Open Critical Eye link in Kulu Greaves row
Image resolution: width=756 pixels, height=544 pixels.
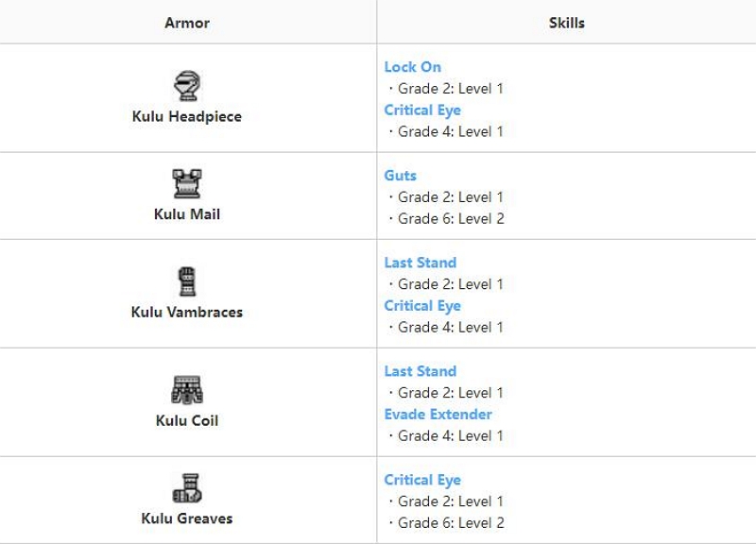[422, 480]
